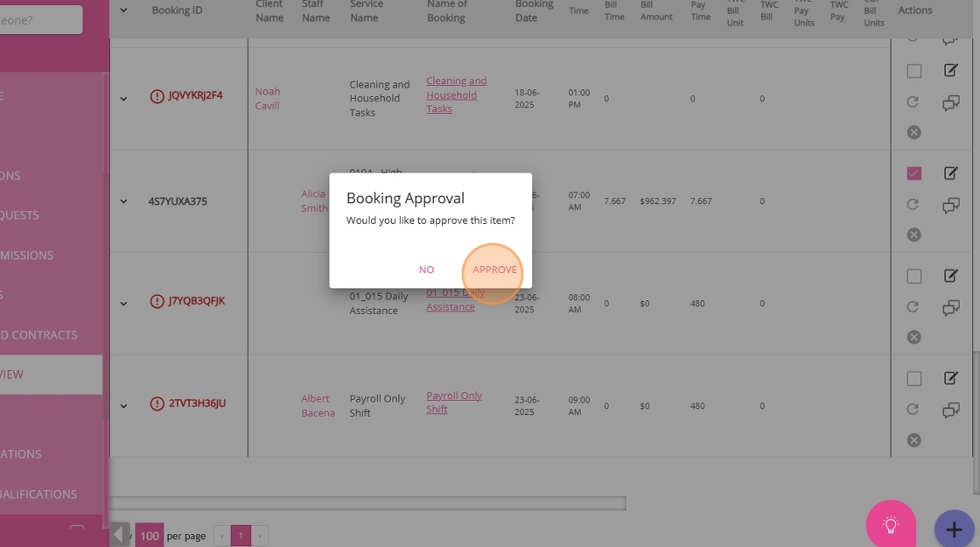The image size is (980, 547).
Task: Cancel booking J7YQB3QFJK with X icon
Action: click(x=913, y=338)
